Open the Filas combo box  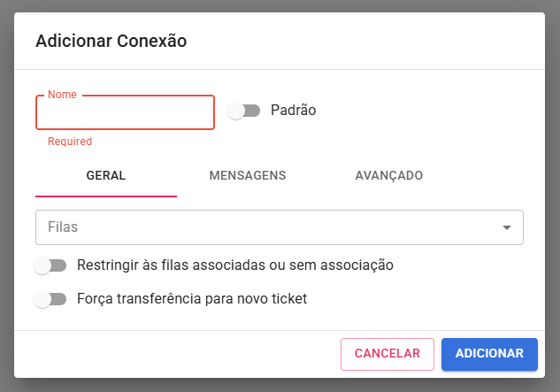[265, 227]
